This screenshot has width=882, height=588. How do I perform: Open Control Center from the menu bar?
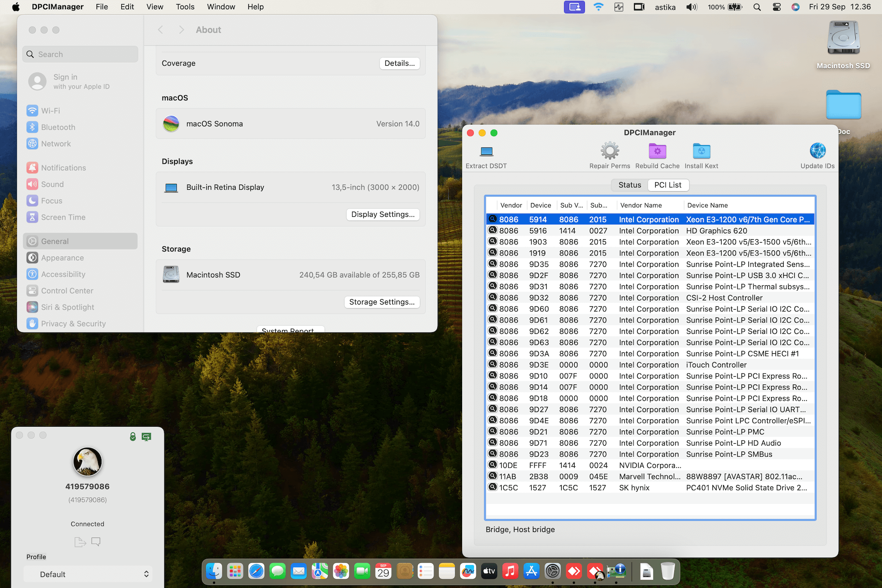click(777, 7)
